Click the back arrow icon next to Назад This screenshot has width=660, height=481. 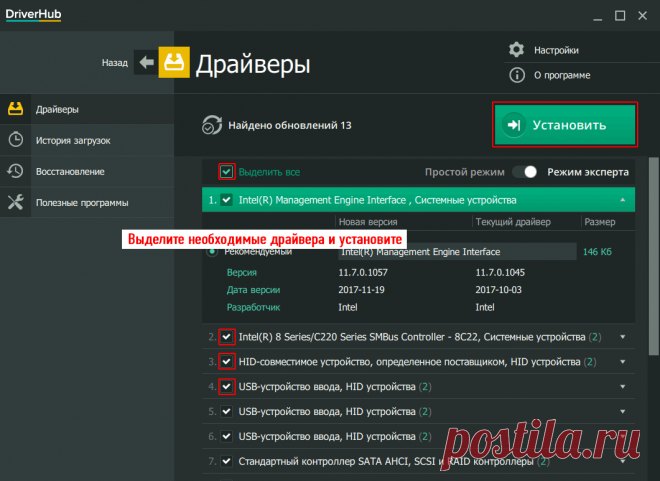[x=146, y=63]
